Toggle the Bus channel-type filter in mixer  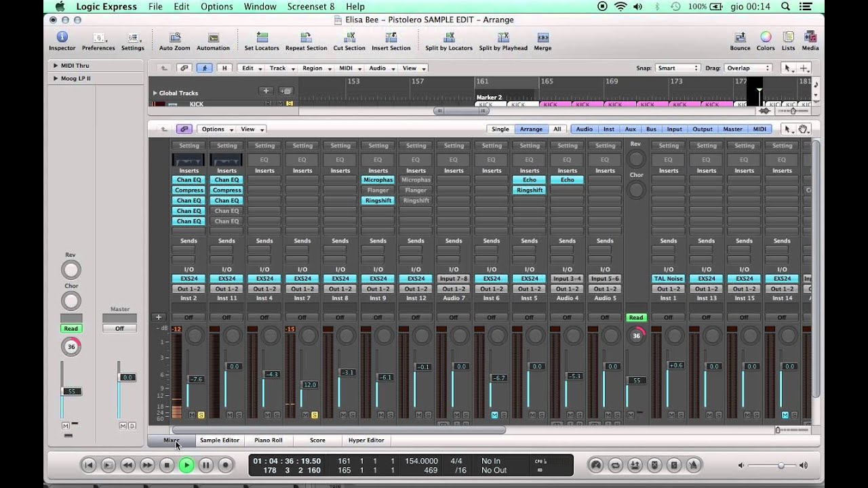(x=651, y=129)
